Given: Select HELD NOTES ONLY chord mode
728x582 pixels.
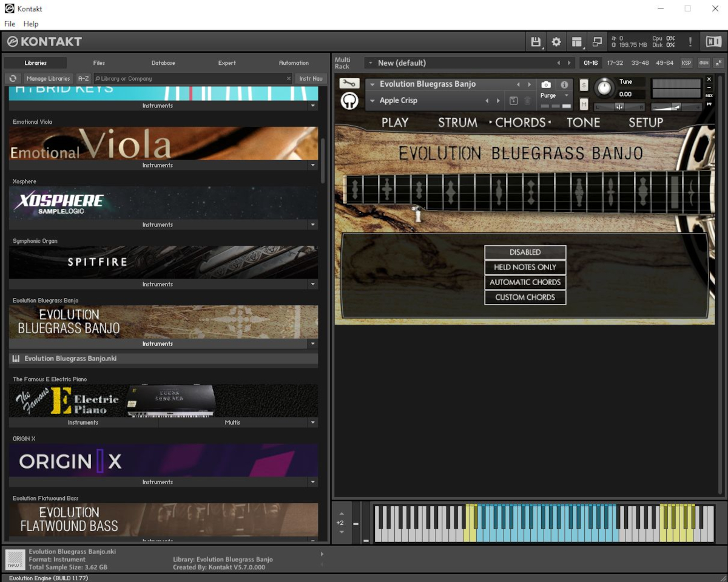Looking at the screenshot, I should (x=525, y=267).
